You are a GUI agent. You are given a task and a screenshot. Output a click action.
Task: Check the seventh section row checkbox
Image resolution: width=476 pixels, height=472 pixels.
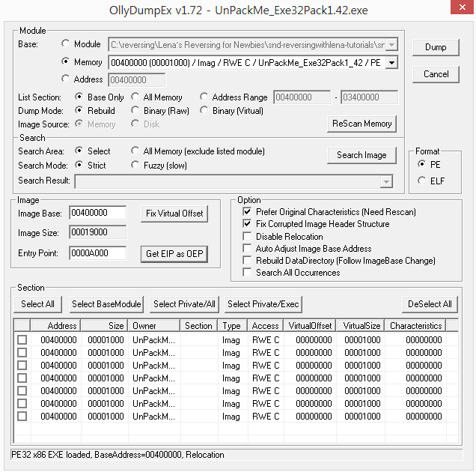point(22,416)
